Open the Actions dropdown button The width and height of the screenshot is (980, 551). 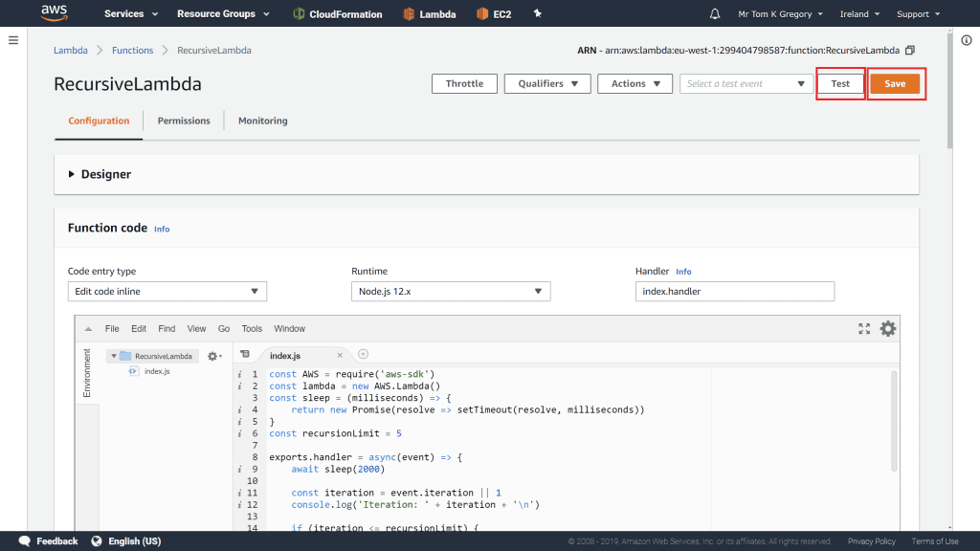point(635,83)
